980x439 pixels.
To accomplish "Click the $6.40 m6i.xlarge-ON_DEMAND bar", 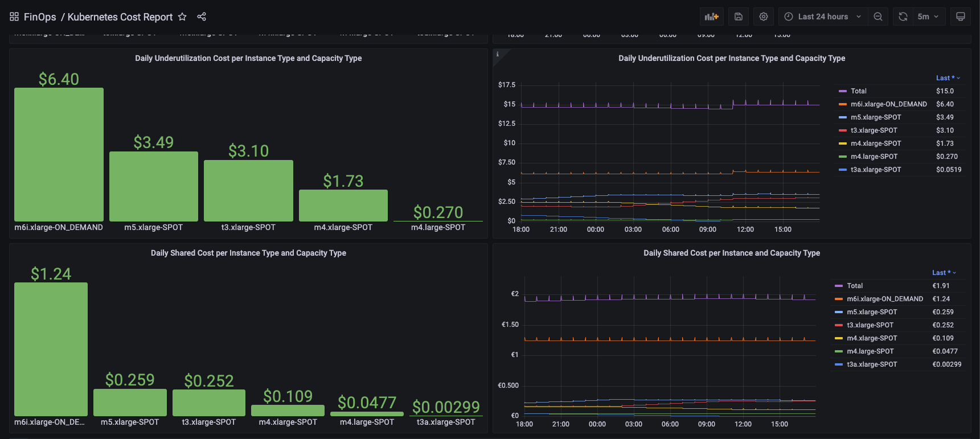I will pos(59,154).
